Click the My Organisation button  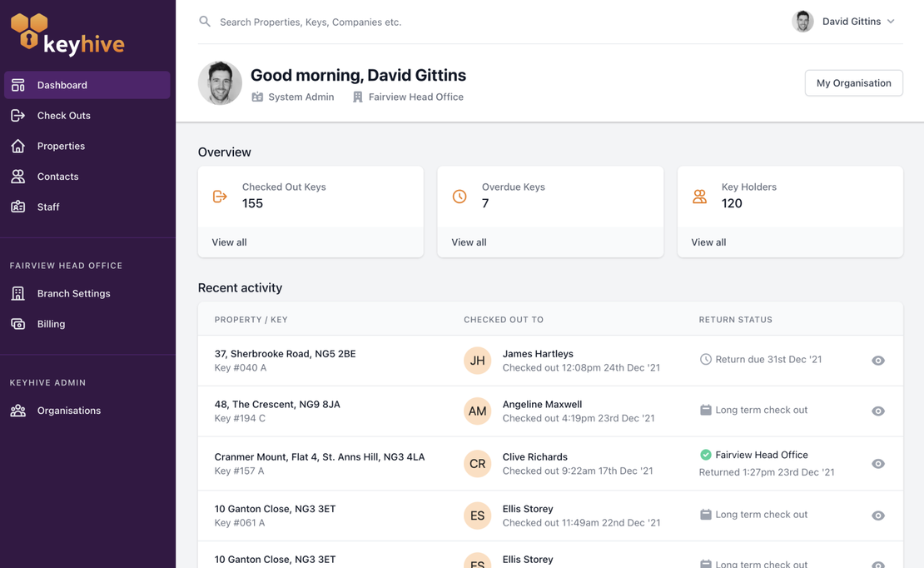click(853, 83)
